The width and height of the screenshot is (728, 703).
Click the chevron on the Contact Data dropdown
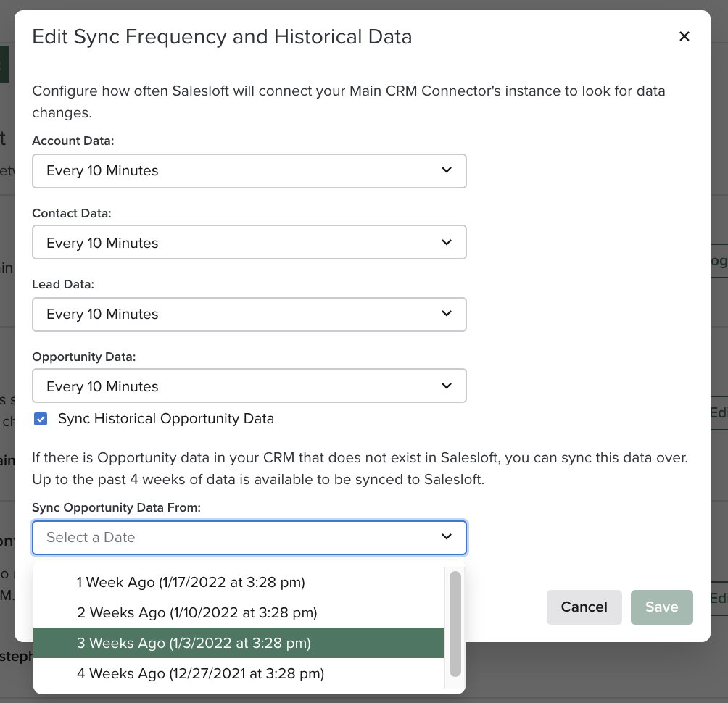(447, 242)
